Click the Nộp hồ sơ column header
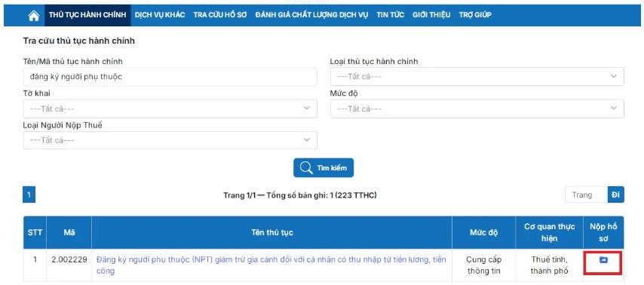 point(604,232)
